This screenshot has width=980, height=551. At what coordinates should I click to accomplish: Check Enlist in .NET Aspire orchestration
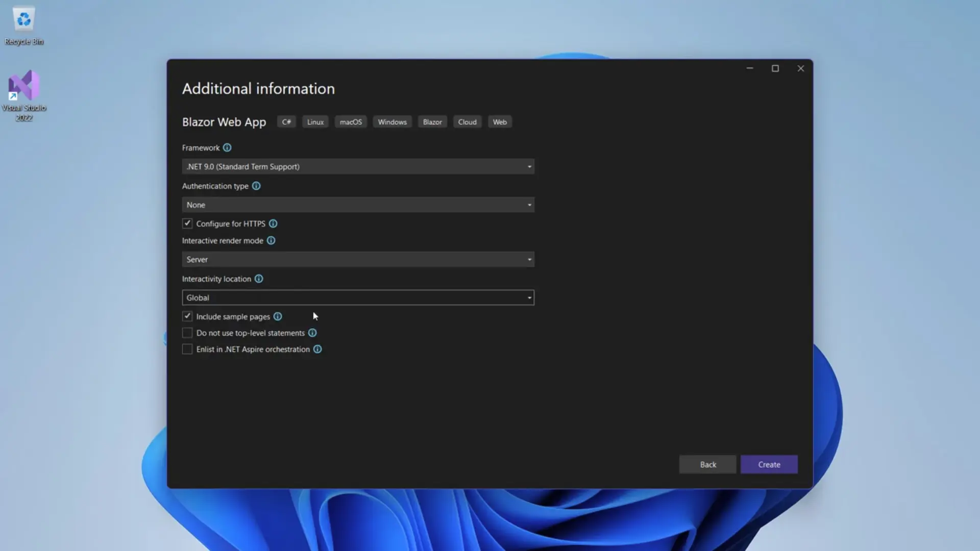click(x=187, y=349)
